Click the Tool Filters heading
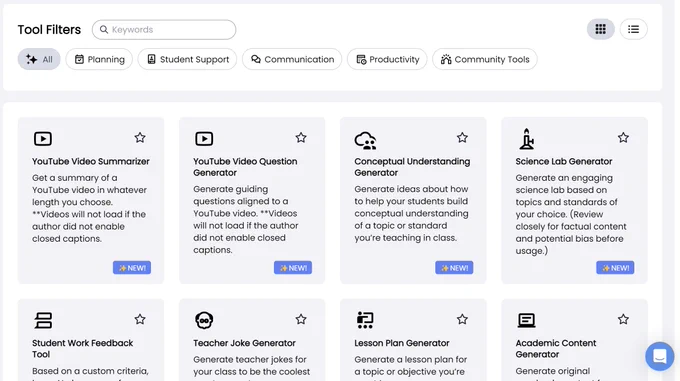 click(x=49, y=29)
